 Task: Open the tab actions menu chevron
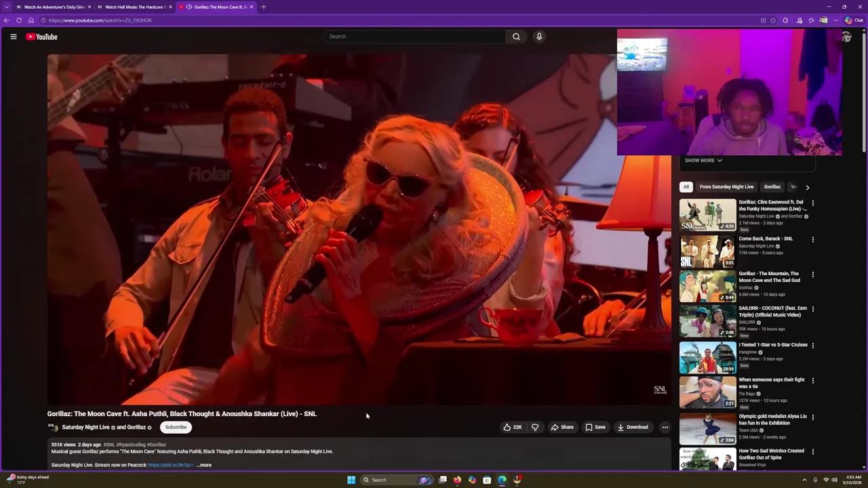click(7, 7)
